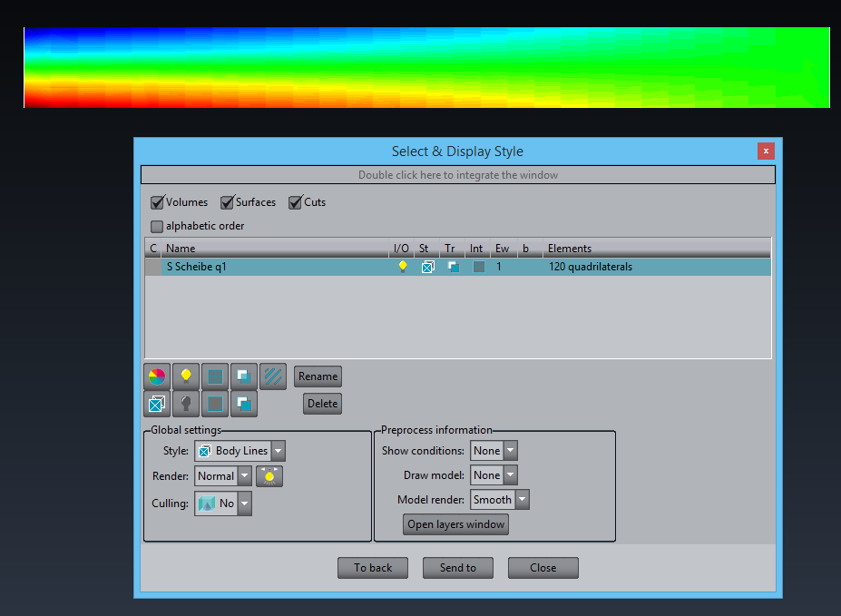Screen dimensions: 841x616
Task: Click the Int color square for S Scheibe q1
Action: pos(478,267)
